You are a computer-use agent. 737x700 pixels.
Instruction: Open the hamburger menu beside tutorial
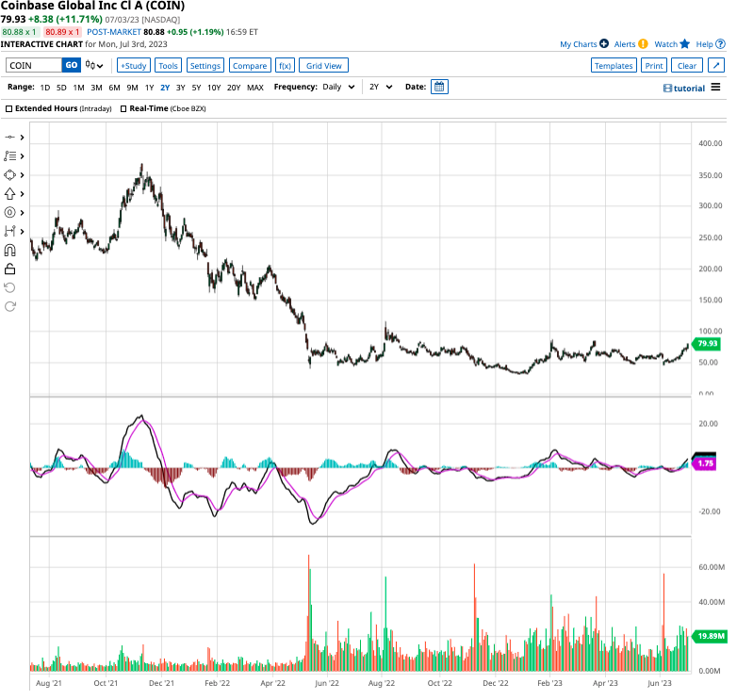715,88
